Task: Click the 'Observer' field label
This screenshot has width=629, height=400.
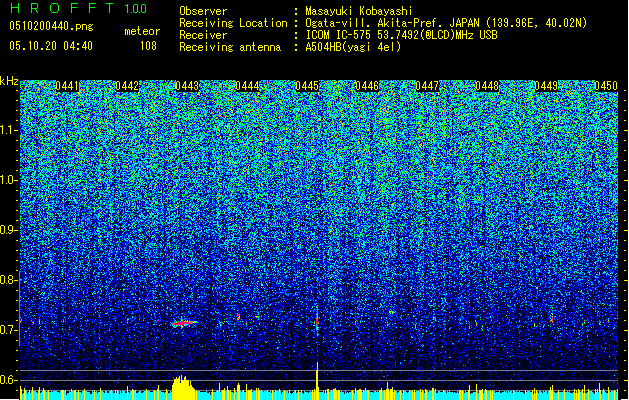Action: pyautogui.click(x=203, y=11)
